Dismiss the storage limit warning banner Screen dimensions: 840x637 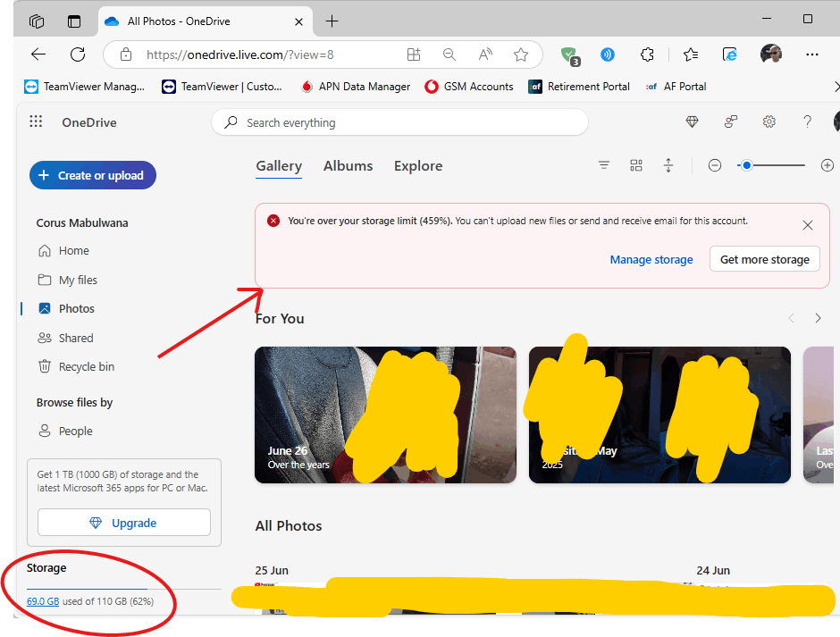tap(808, 225)
